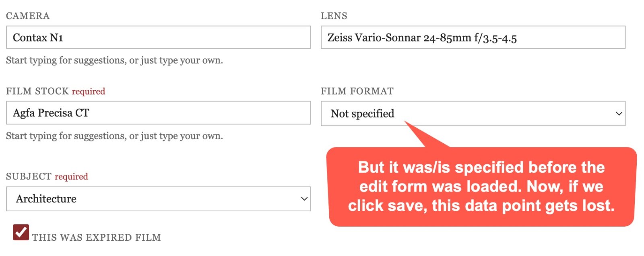Click the SUBJECT field label
This screenshot has width=644, height=256.
[x=29, y=177]
